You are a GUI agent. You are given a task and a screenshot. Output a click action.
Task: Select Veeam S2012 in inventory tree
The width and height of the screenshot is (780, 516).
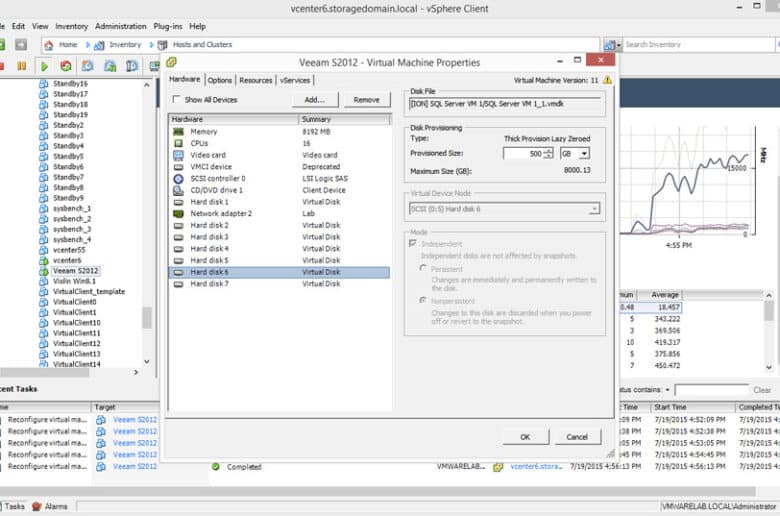(76, 271)
